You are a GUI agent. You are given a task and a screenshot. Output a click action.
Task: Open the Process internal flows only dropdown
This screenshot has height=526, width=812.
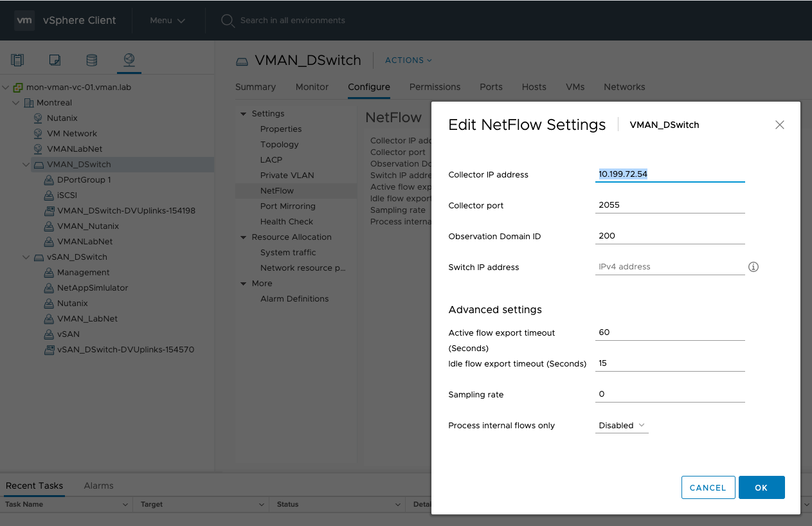622,426
